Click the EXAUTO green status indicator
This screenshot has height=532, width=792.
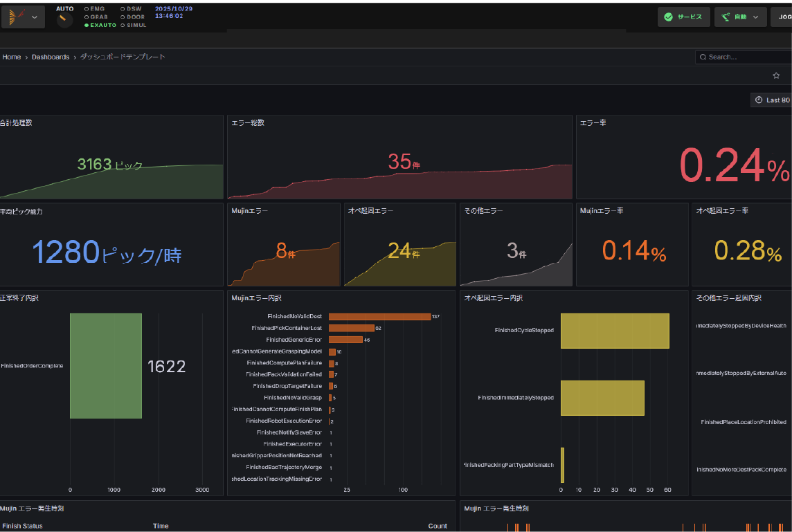[87, 25]
